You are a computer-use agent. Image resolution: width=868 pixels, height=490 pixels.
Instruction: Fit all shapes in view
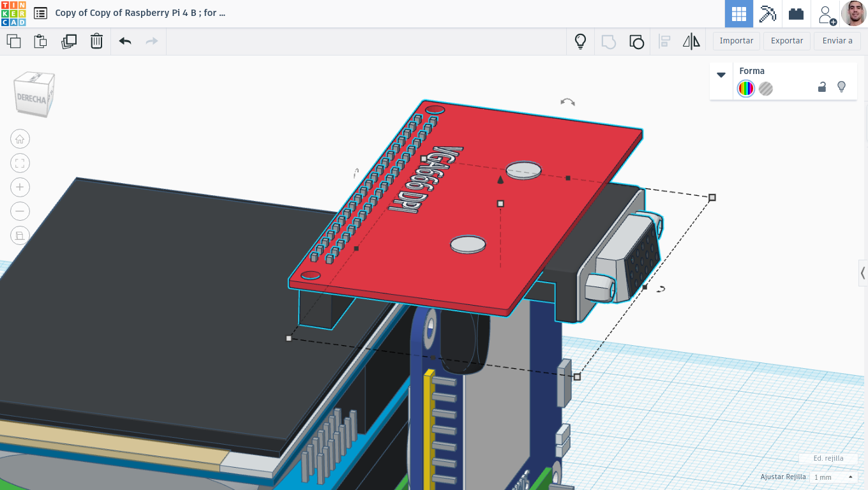pyautogui.click(x=20, y=163)
